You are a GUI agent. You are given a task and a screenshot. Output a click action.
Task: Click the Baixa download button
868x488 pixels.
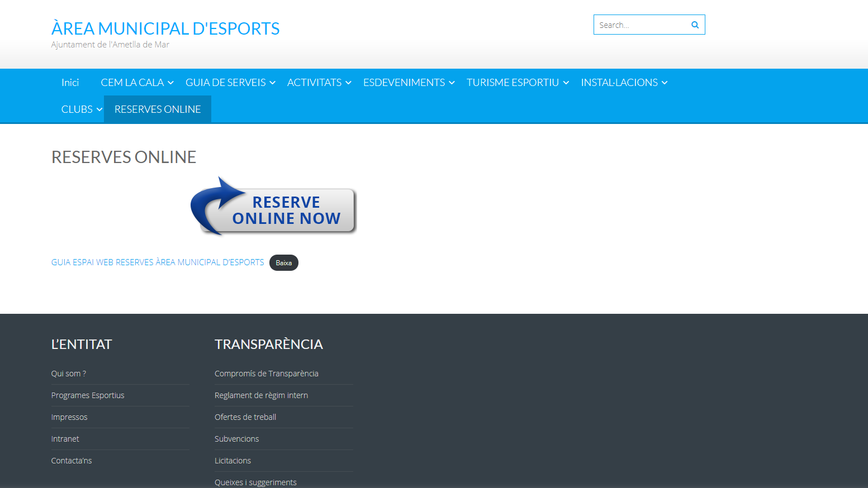284,263
